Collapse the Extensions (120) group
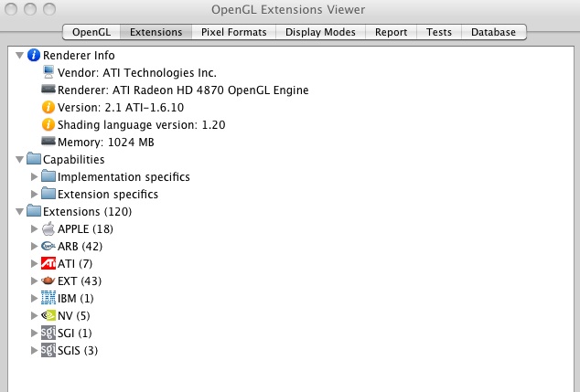This screenshot has width=580, height=392. pos(19,212)
